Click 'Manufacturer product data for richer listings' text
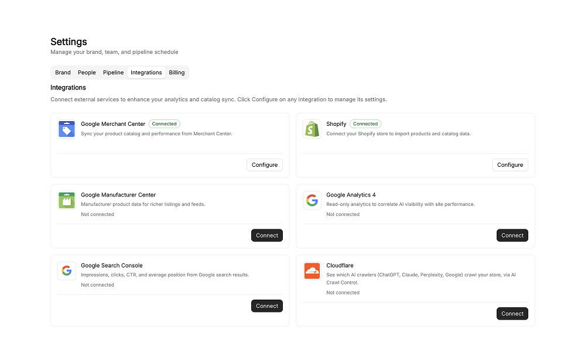 click(x=143, y=204)
